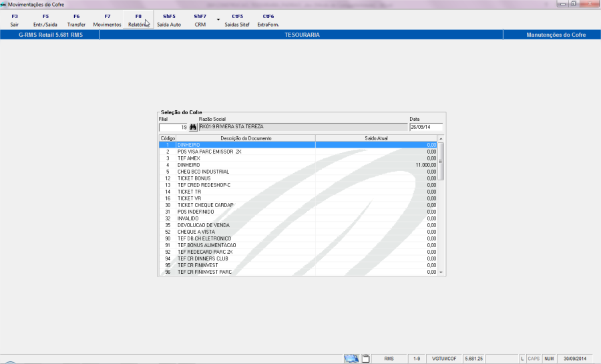Focus the Data field showing 26/09/14
The image size is (601, 364).
pos(426,127)
